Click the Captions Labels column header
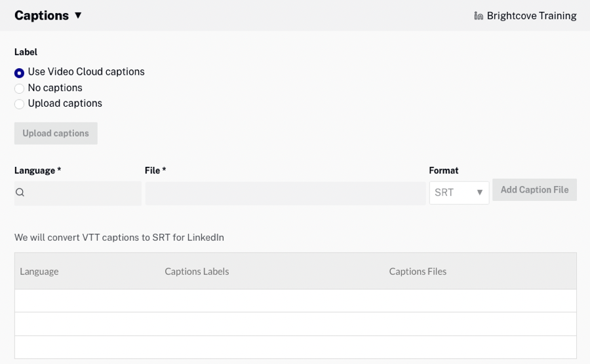Screen dimensions: 590x364 click(197, 272)
